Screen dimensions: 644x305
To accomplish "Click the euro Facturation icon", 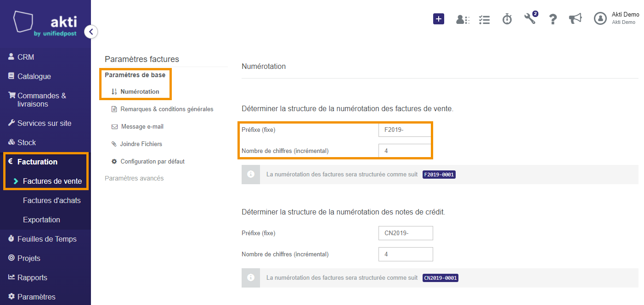I will pyautogui.click(x=11, y=161).
